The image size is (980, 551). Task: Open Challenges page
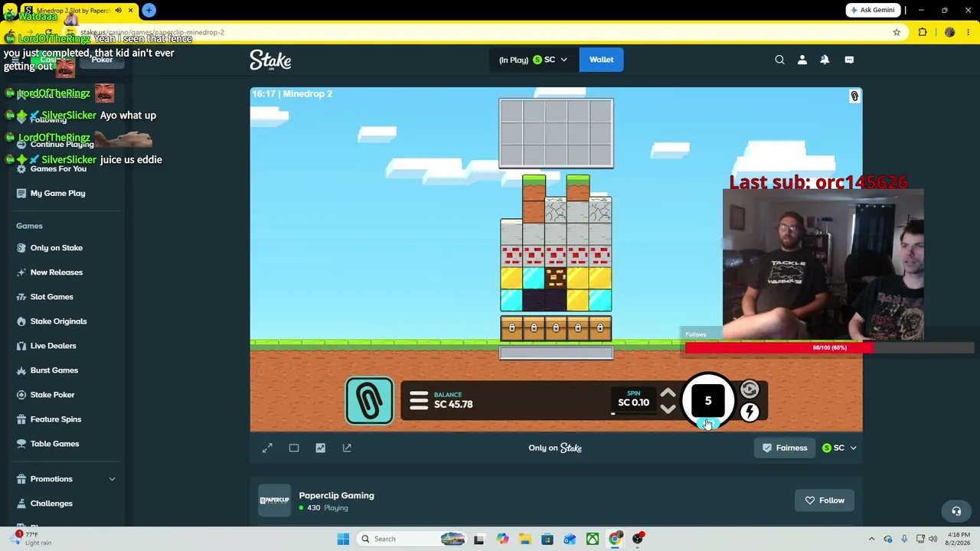point(51,504)
